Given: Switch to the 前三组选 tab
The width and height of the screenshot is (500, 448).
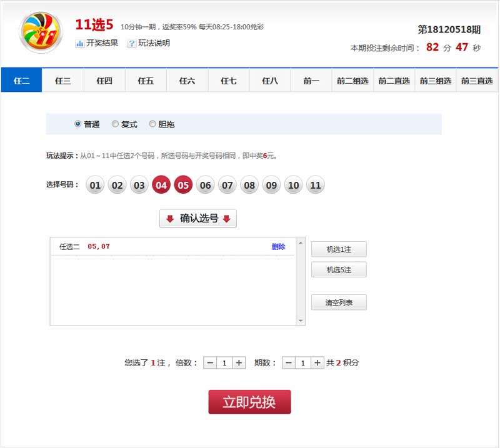Looking at the screenshot, I should 436,81.
